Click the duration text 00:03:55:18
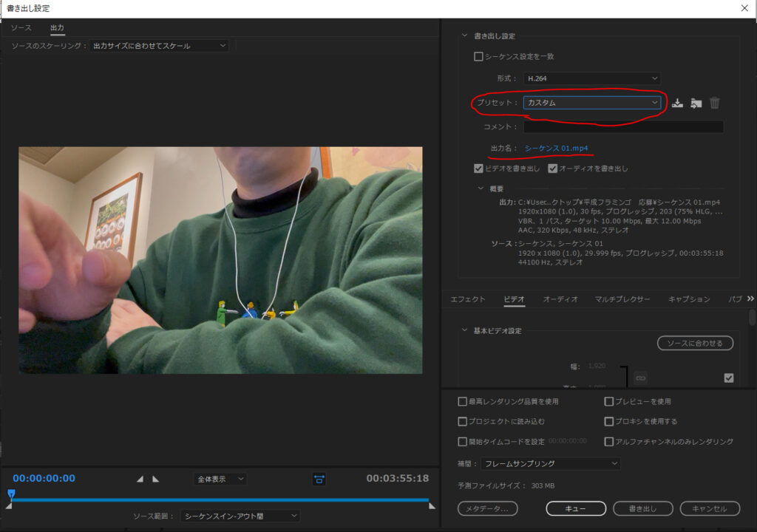Viewport: 757px width, 532px height. (397, 478)
